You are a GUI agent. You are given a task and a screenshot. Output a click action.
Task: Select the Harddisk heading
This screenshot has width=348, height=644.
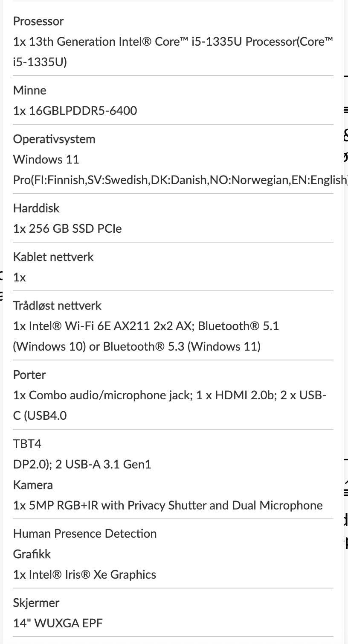point(36,208)
